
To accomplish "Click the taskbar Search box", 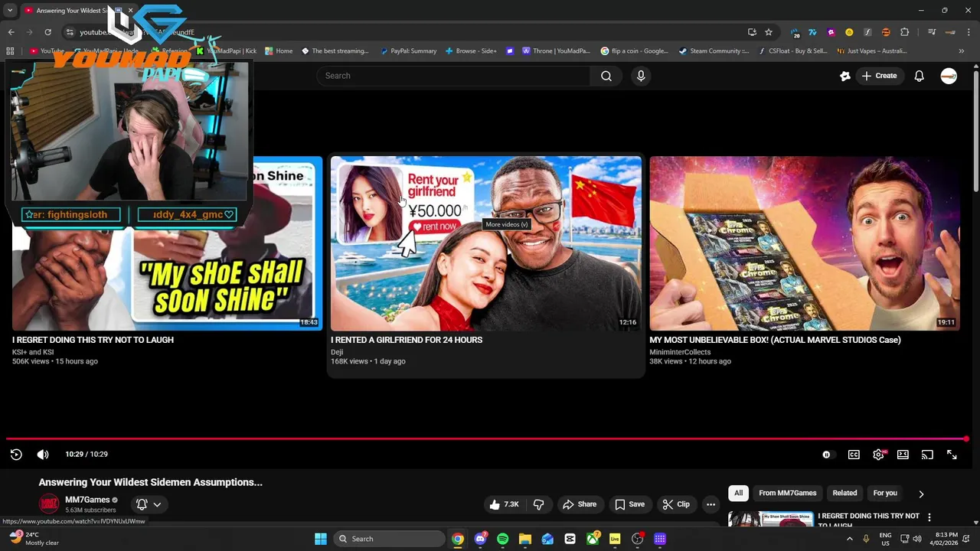I will click(x=390, y=539).
